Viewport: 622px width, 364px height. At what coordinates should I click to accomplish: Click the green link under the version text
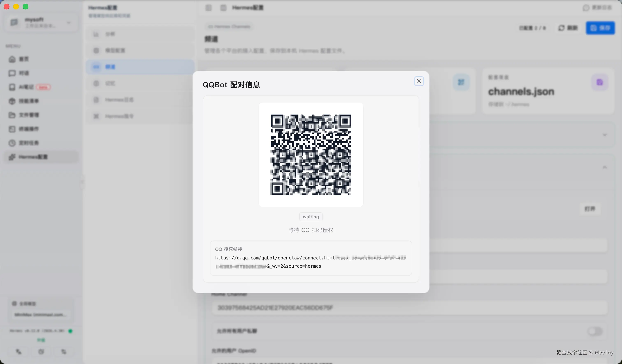pyautogui.click(x=41, y=340)
